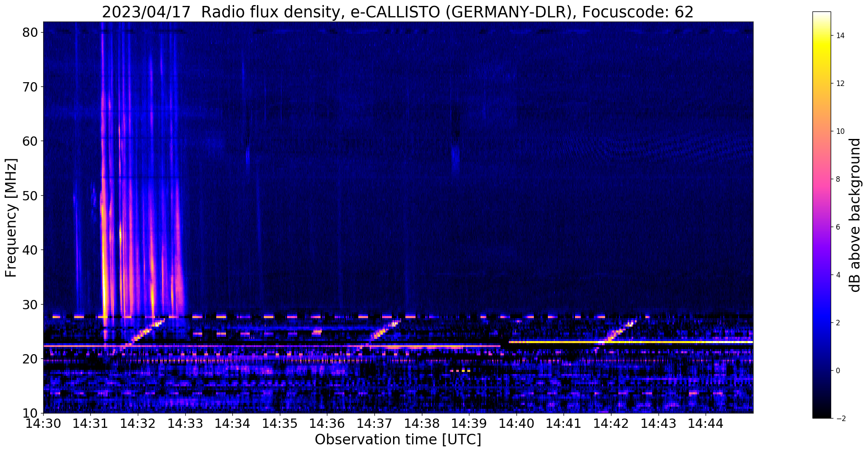This screenshot has width=868, height=452.
Task: Click the colorbar tick label 14
Action: tap(840, 36)
